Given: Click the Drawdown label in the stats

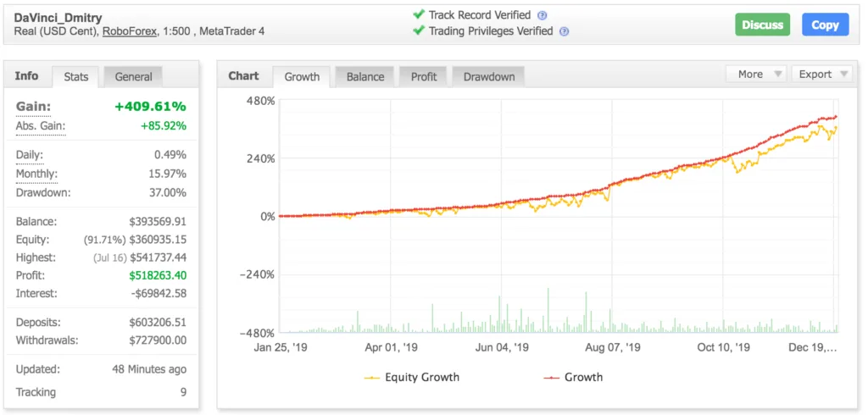Looking at the screenshot, I should (x=43, y=193).
